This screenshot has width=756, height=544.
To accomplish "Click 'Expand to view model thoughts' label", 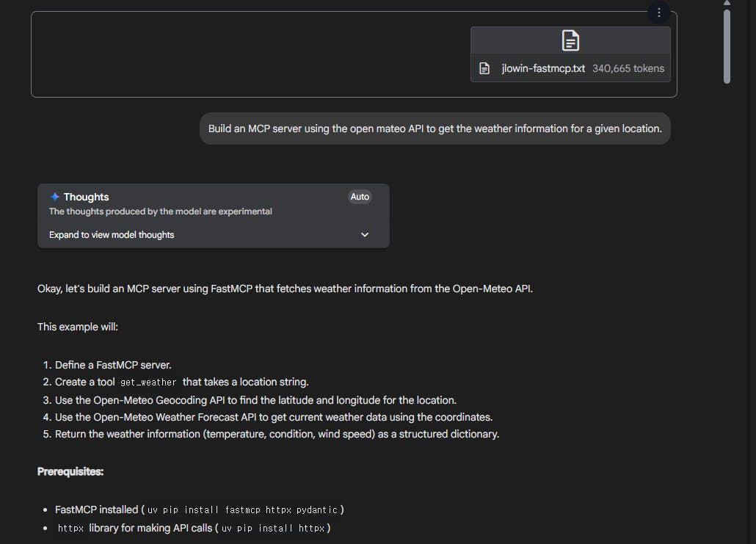I will (112, 235).
